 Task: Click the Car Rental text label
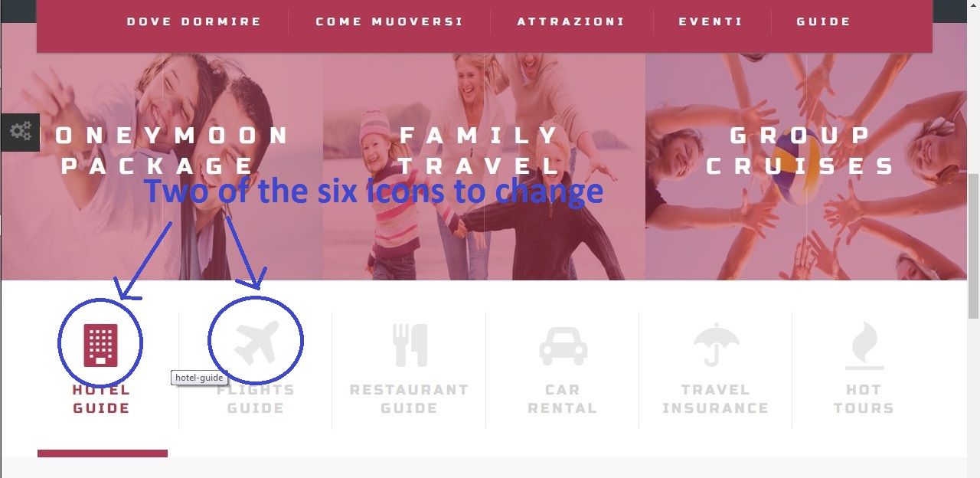pyautogui.click(x=563, y=399)
